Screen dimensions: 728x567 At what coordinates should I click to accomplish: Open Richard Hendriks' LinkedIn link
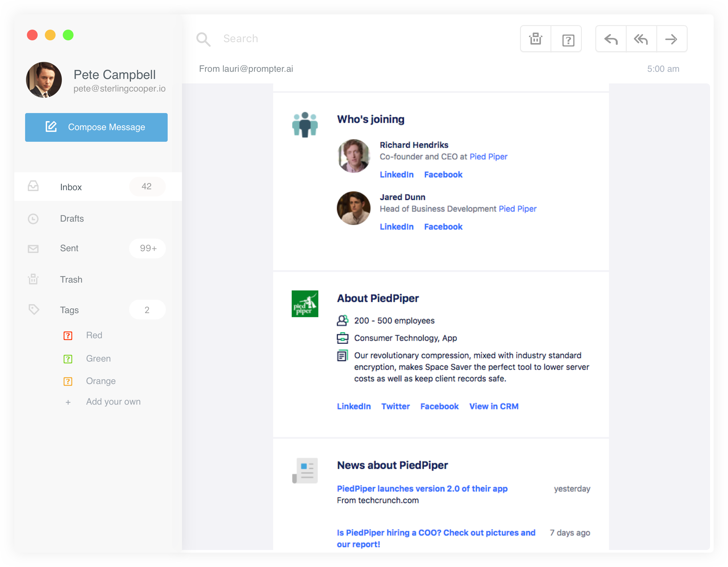[396, 174]
